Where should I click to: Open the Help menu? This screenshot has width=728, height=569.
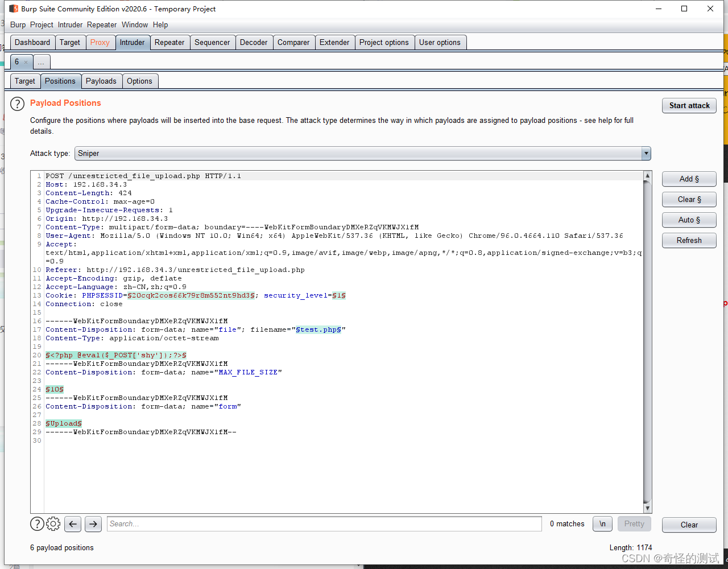pyautogui.click(x=160, y=24)
